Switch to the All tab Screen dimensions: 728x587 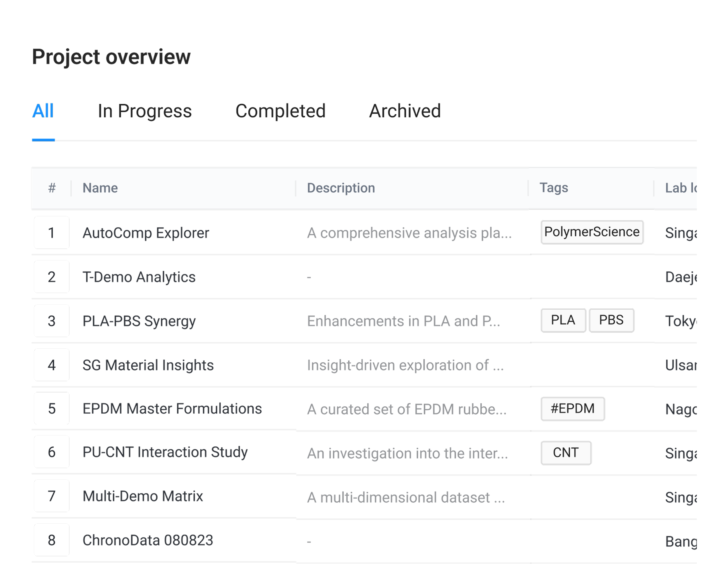[x=43, y=111]
